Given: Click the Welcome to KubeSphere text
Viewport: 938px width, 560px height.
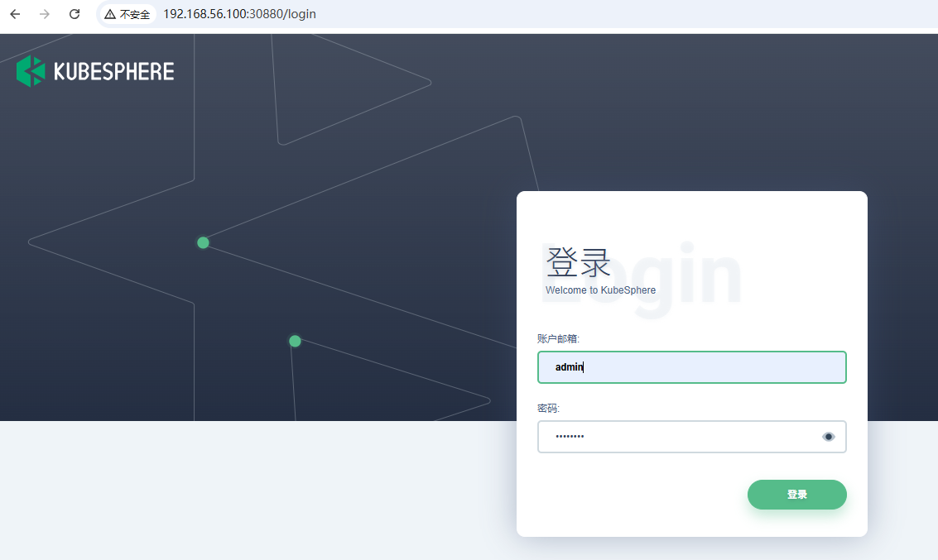Looking at the screenshot, I should tap(600, 290).
